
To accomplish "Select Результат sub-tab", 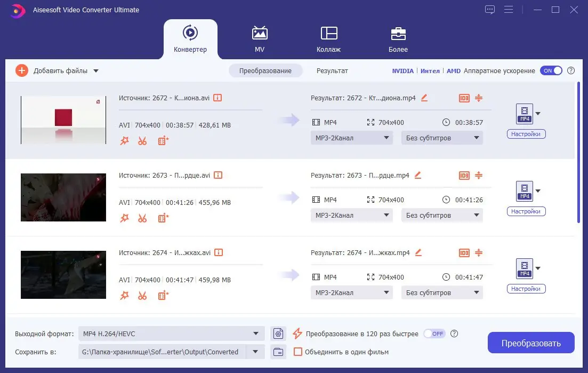I will tap(332, 70).
